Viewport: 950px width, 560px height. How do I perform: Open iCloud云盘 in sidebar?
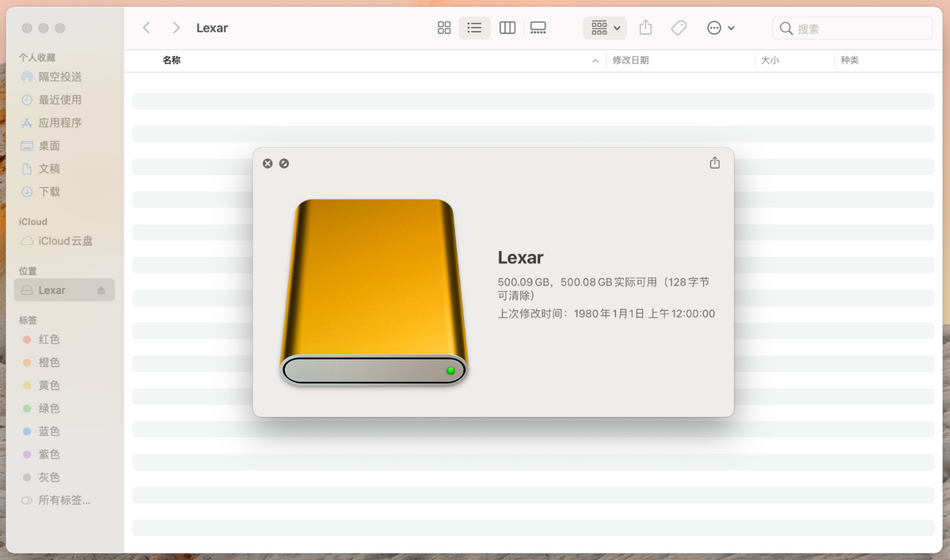click(66, 240)
